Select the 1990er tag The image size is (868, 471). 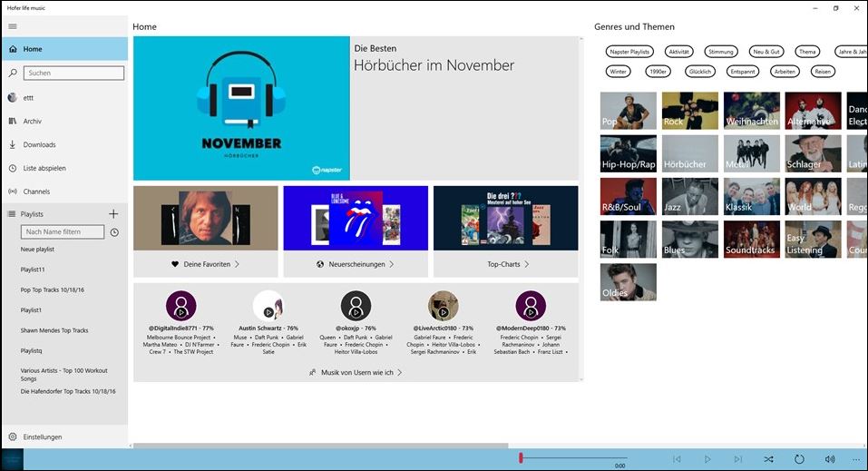click(x=658, y=72)
